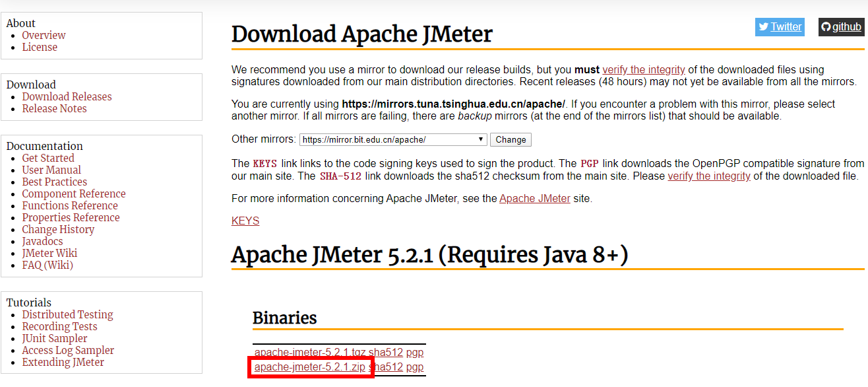This screenshot has height=387, width=868.
Task: Click the 'Tutorials' sidebar heading
Action: 29,302
